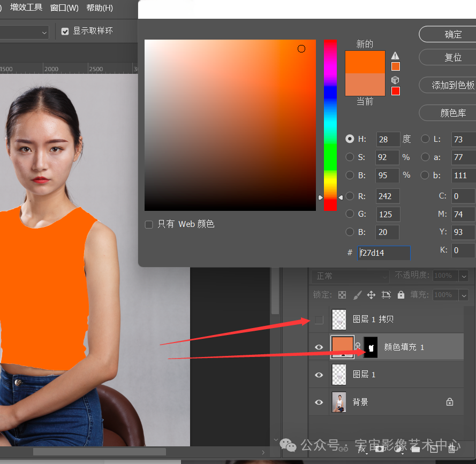Click the vertical hue spectrum slider
476x464 pixels.
point(330,125)
